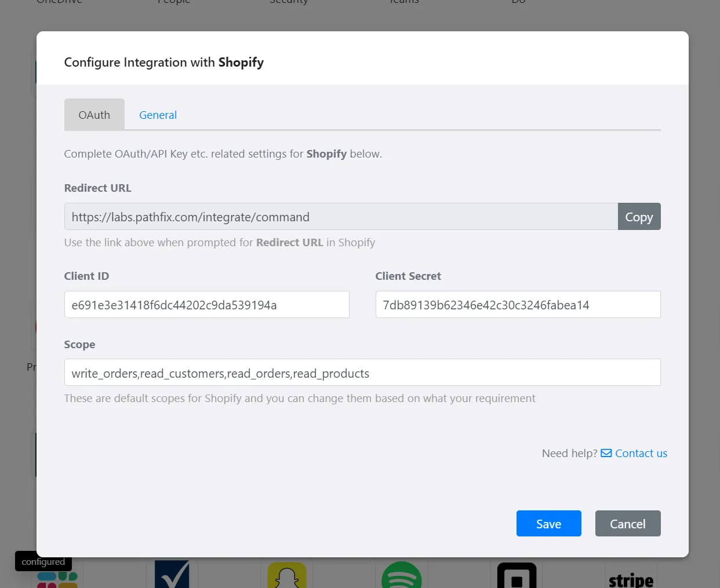Save the Shopify integration settings
This screenshot has height=588, width=720.
click(x=548, y=524)
